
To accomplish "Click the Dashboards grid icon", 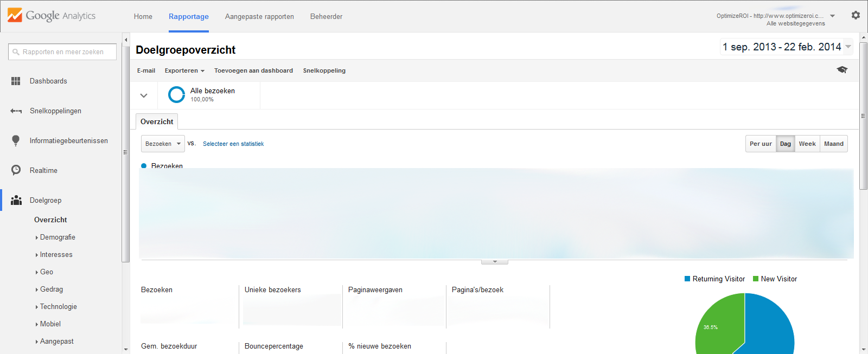I will 16,81.
